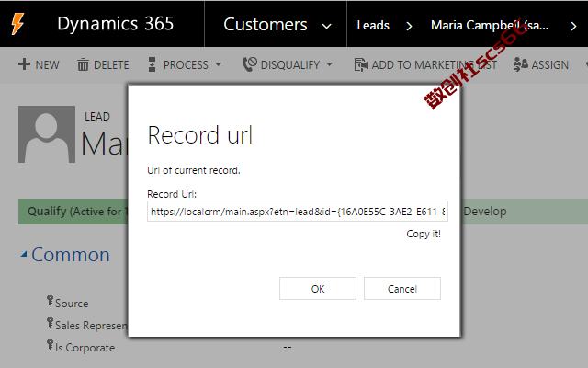Open the DISQUALIFY dropdown arrow

[329, 64]
